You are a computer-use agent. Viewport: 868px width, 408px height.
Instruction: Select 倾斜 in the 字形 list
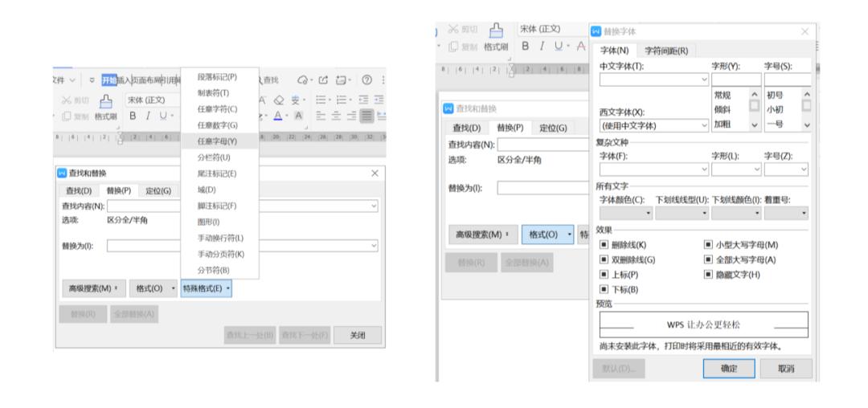(x=723, y=109)
